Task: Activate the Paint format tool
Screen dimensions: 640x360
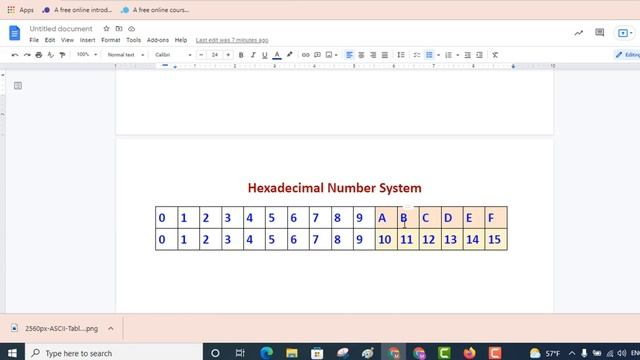Action: 62,55
